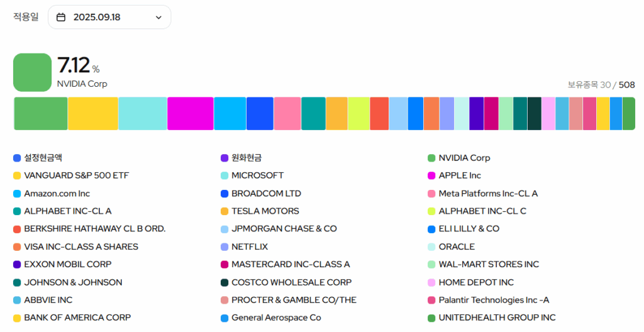Select the BROADCOM LTD legend label

[x=266, y=194]
